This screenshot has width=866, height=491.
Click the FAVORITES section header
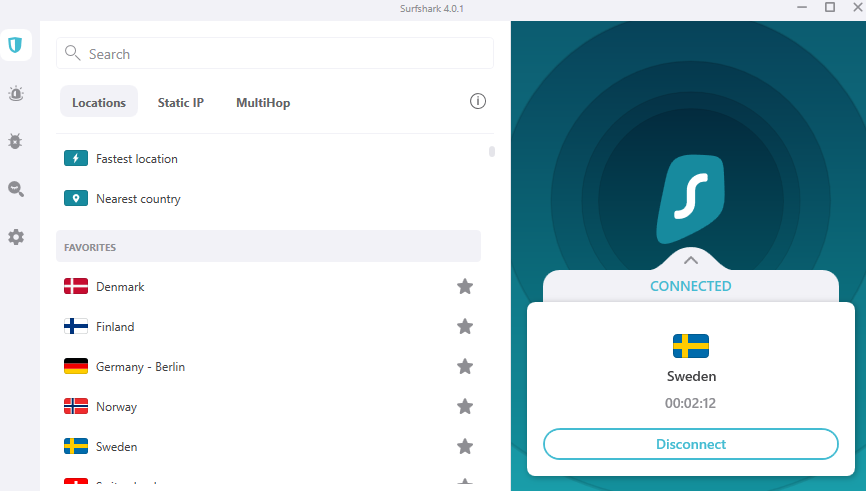268,246
